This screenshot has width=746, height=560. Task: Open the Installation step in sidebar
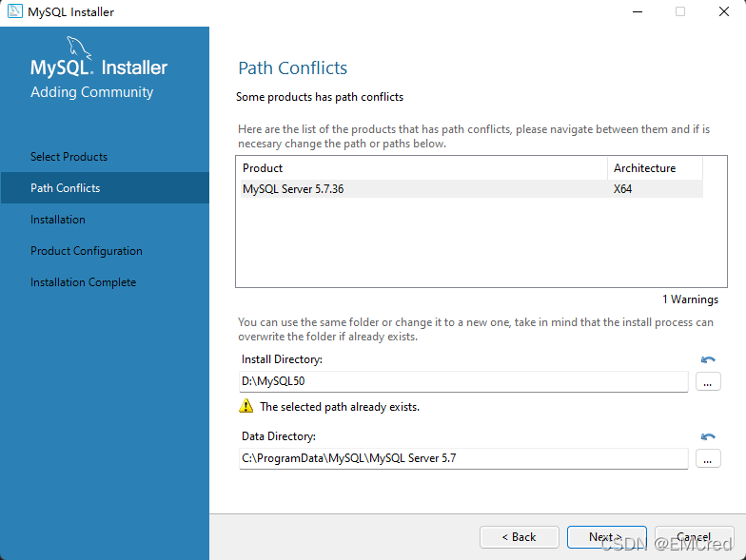point(58,220)
